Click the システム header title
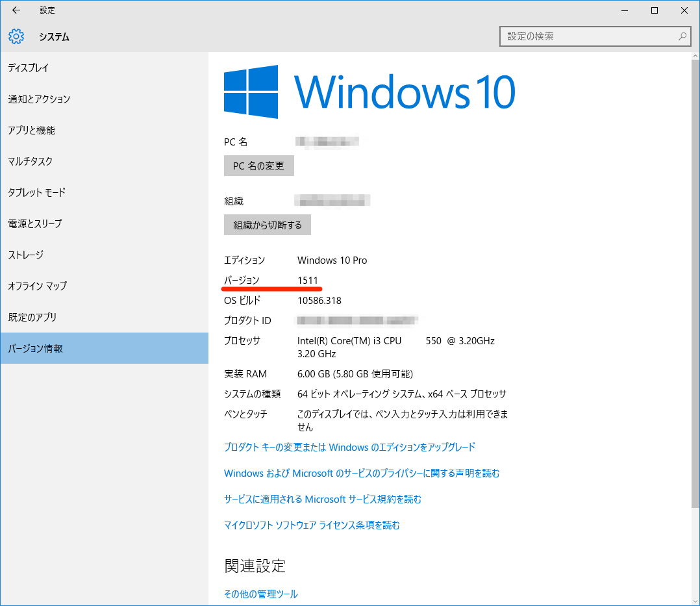Viewport: 700px width, 606px height. coord(54,37)
